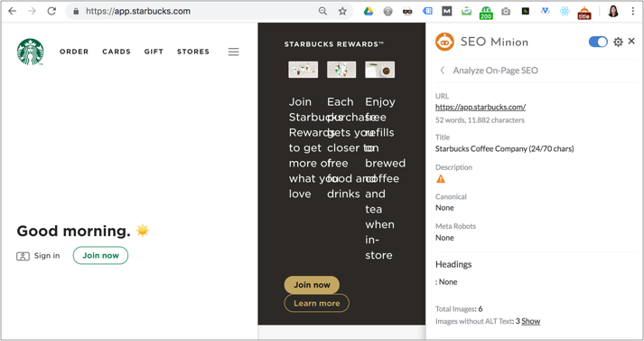Open the hamburger navigation menu

234,52
